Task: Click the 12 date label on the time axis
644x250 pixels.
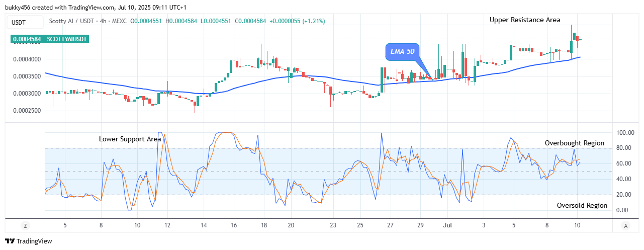Action: click(x=167, y=226)
